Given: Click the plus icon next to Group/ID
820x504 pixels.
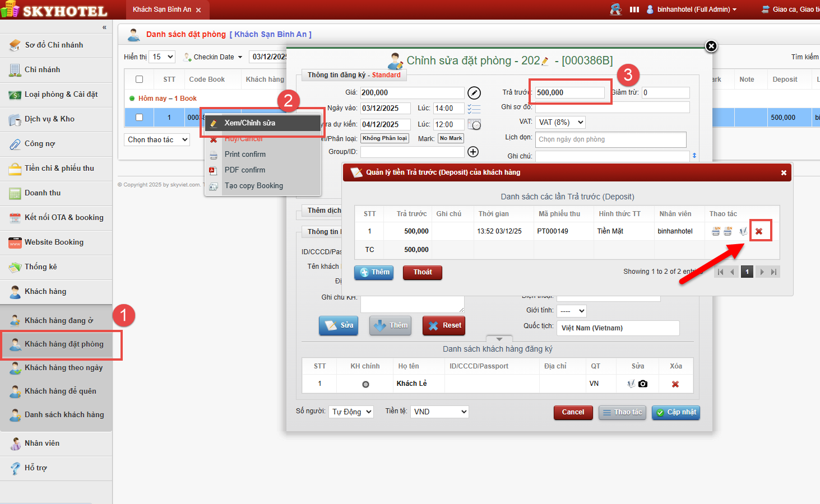Looking at the screenshot, I should coord(473,152).
